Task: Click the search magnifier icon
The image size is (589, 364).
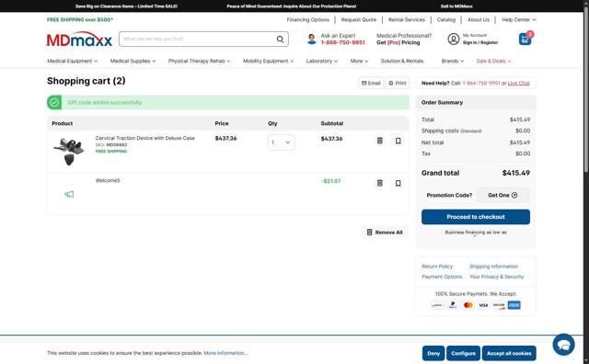Action: pos(280,39)
